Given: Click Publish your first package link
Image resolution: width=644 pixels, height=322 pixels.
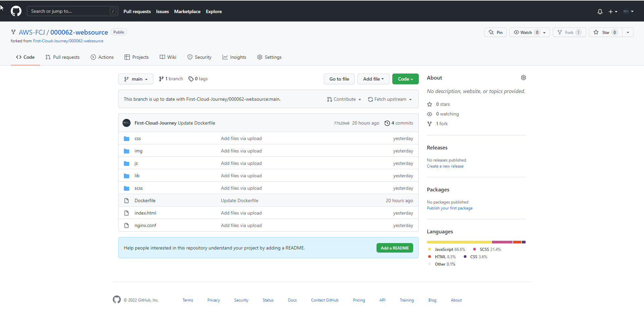Looking at the screenshot, I should coord(450,208).
